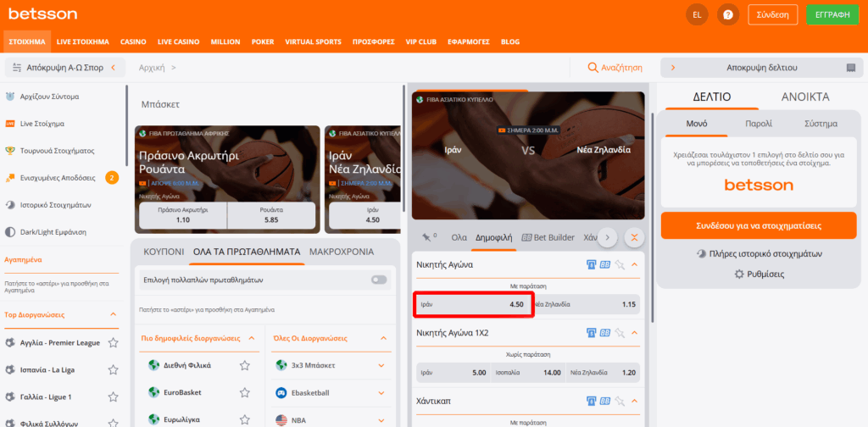Click the left sidebar vertical scrollbar
This screenshot has width=868, height=427.
127,126
